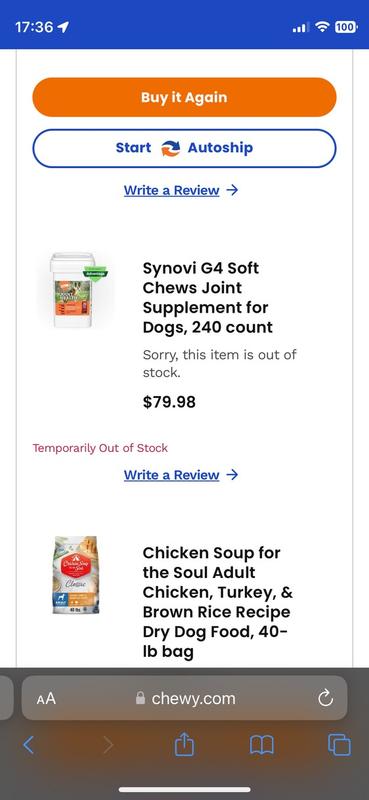Open top Write a Review link
This screenshot has height=800, width=369.
pos(181,190)
